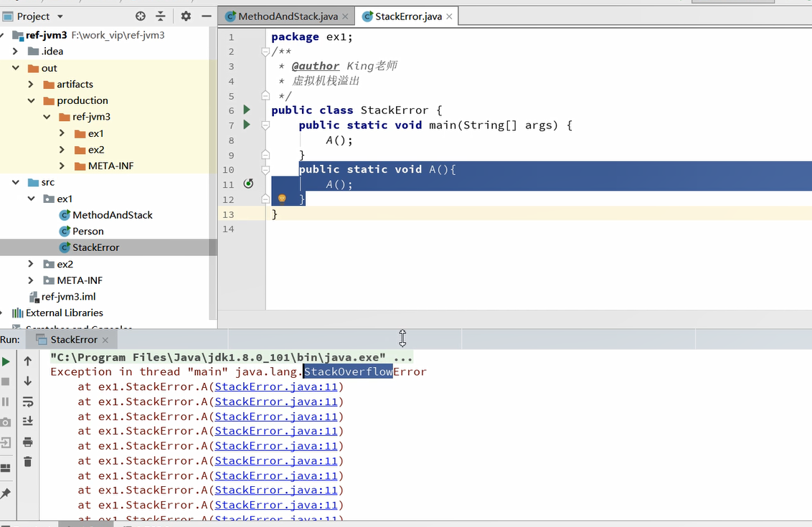
Task: Pin the run tab
Action: pyautogui.click(x=6, y=493)
